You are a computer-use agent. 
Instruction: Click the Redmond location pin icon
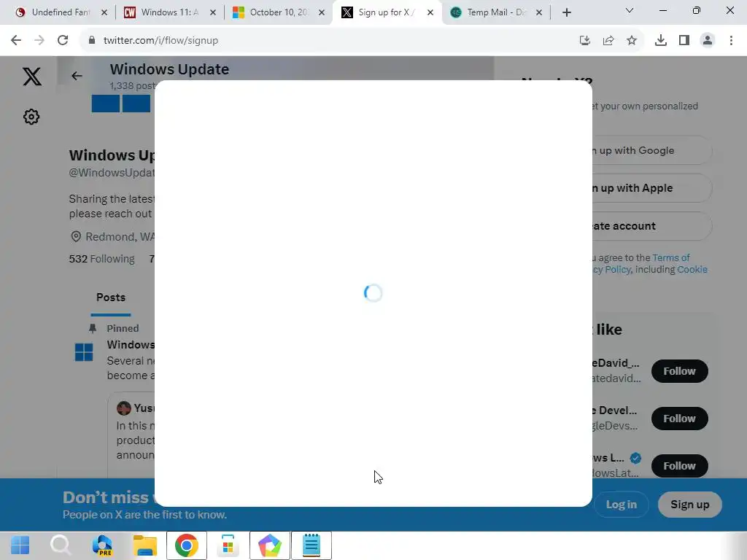pos(76,237)
